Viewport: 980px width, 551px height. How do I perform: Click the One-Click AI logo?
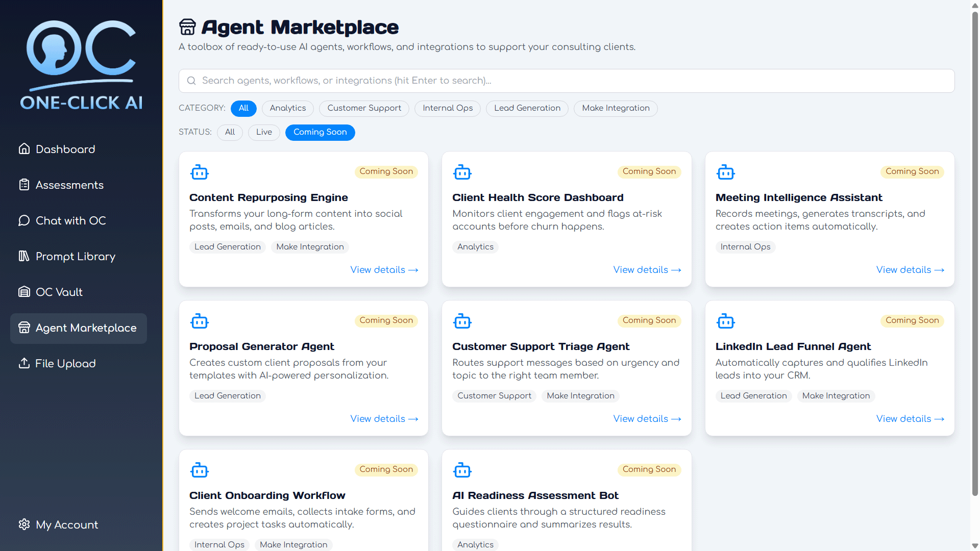click(81, 65)
